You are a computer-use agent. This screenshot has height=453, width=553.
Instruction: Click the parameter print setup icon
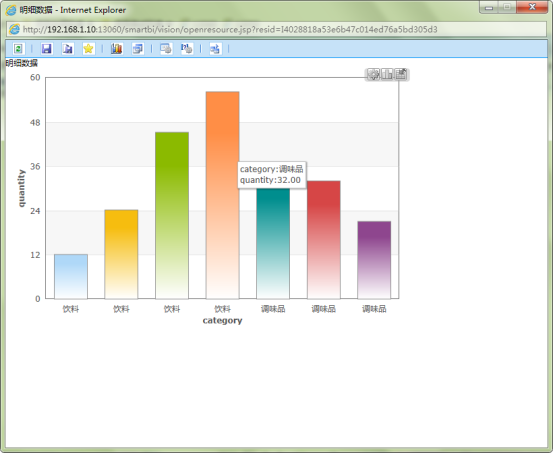187,48
